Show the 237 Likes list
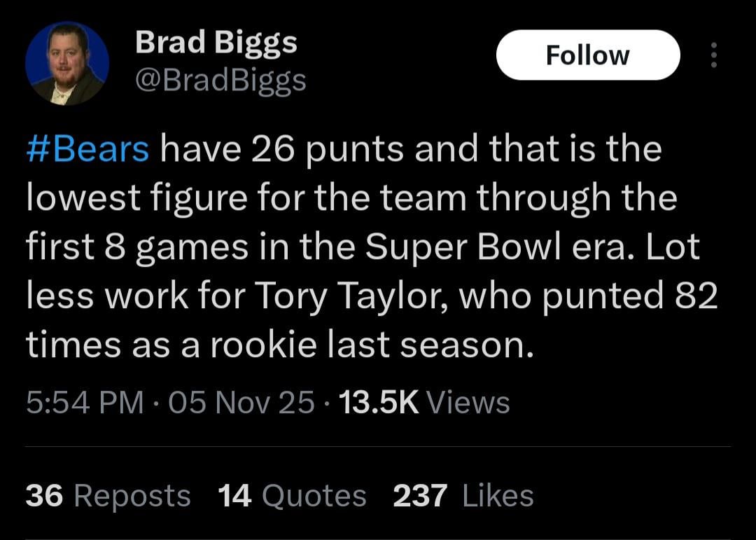 (463, 496)
